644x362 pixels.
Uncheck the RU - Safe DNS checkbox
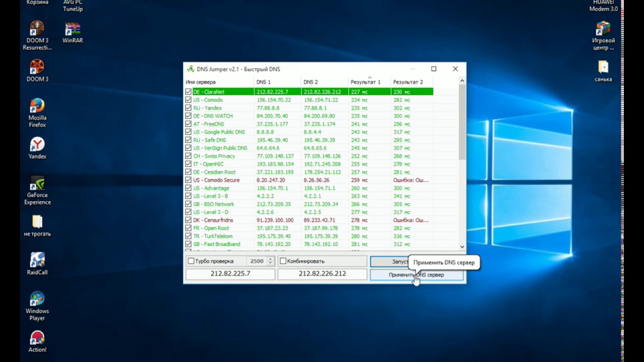coord(188,140)
